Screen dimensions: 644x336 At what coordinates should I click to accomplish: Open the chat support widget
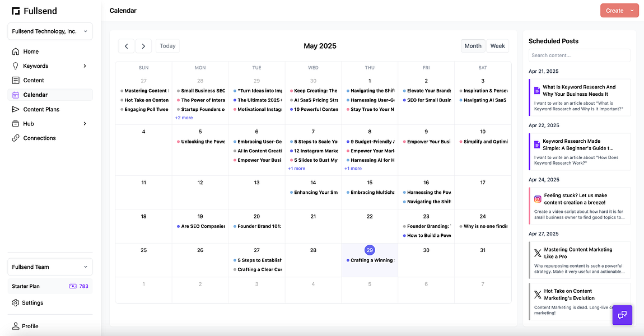coord(622,315)
